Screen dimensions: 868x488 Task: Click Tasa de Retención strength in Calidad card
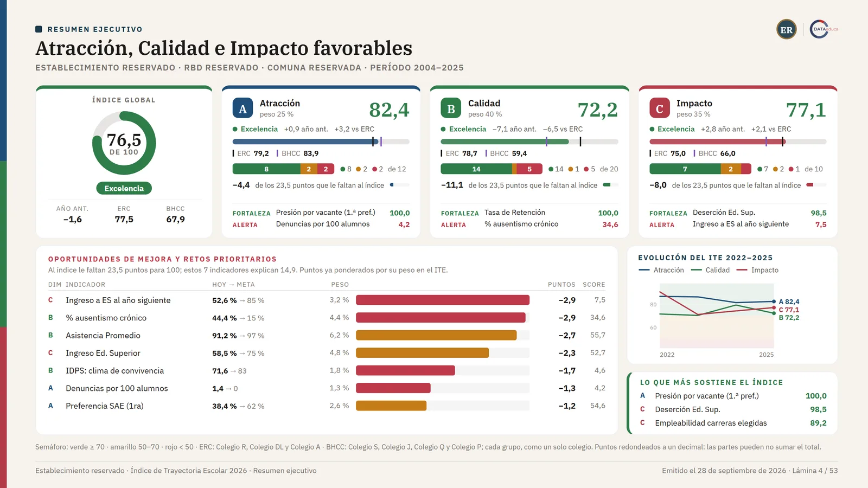pyautogui.click(x=515, y=213)
